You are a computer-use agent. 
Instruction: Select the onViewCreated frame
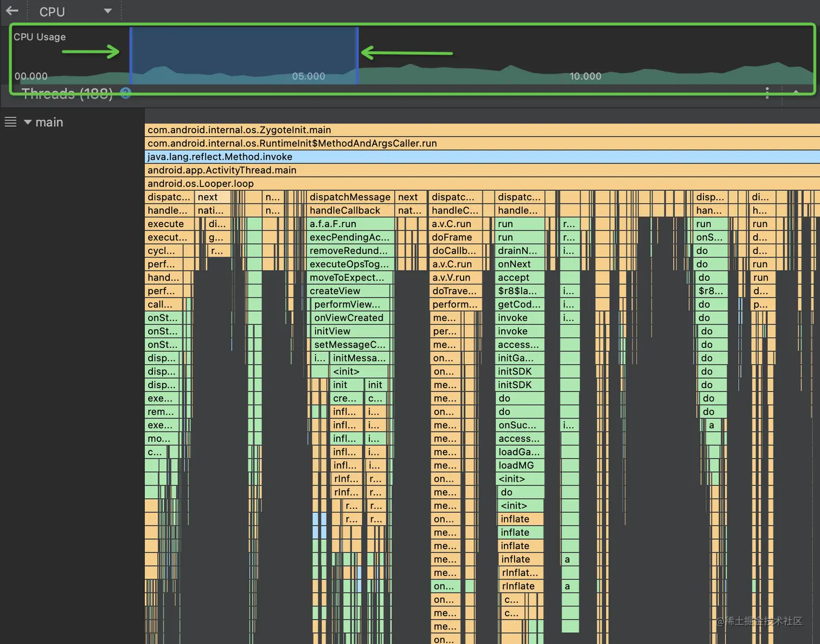[351, 318]
